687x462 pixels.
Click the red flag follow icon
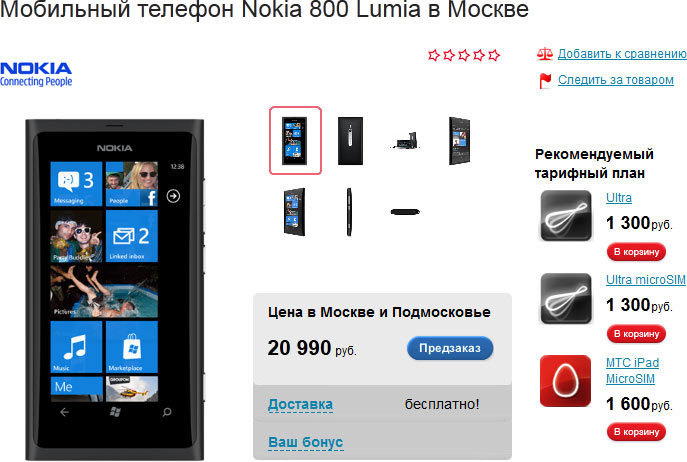(x=545, y=81)
